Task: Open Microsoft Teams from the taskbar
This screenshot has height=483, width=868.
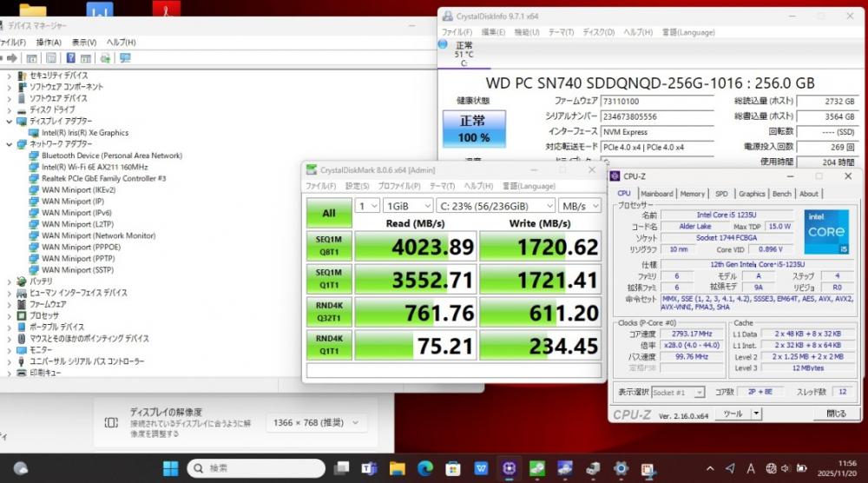Action: coord(369,468)
